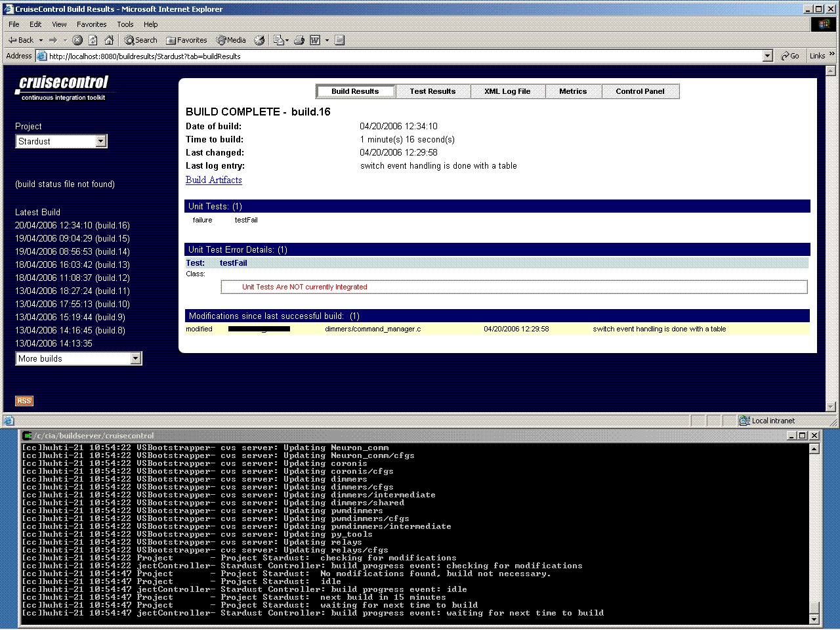Click the dimmers/command_manager.c file name
This screenshot has height=630, width=840.
(373, 329)
